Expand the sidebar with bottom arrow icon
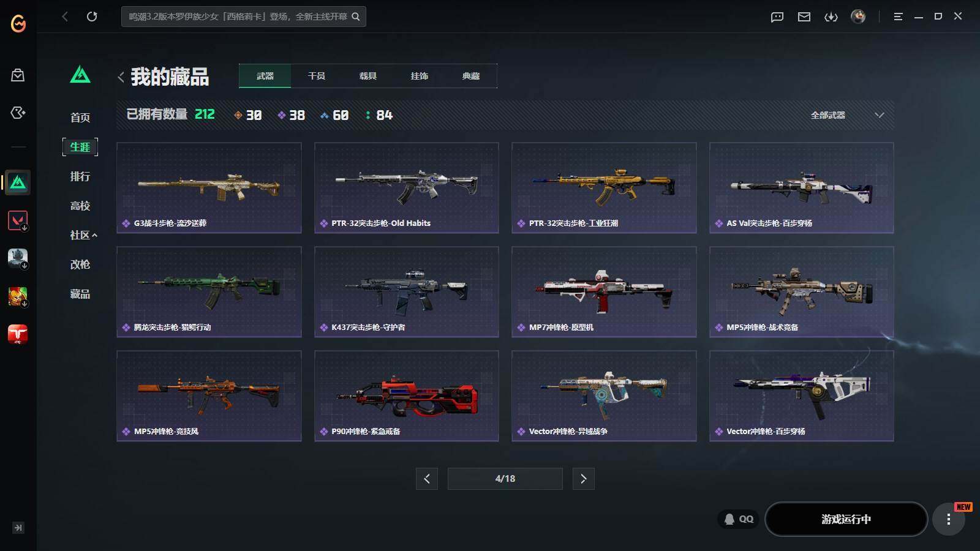The width and height of the screenshot is (980, 551). (18, 528)
